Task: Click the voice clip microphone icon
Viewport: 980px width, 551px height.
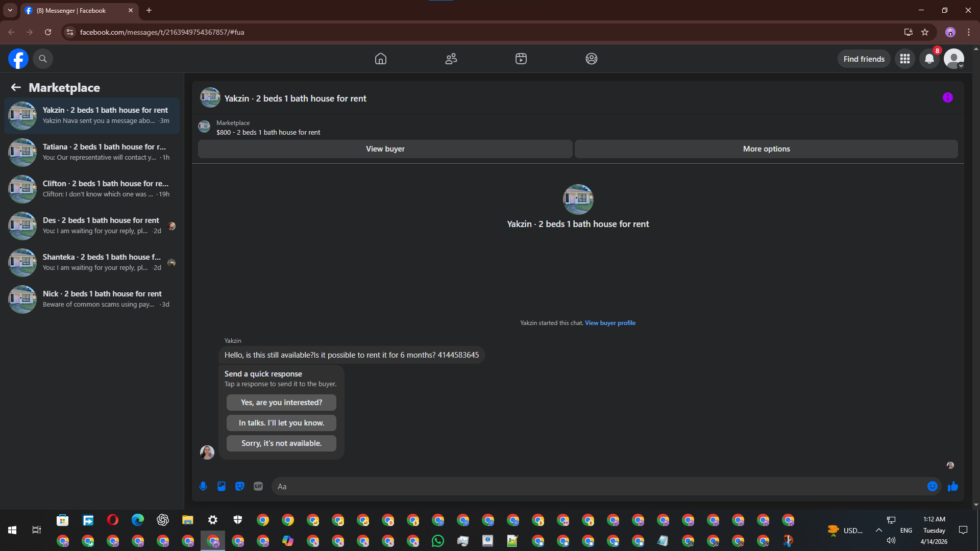Action: coord(203,486)
